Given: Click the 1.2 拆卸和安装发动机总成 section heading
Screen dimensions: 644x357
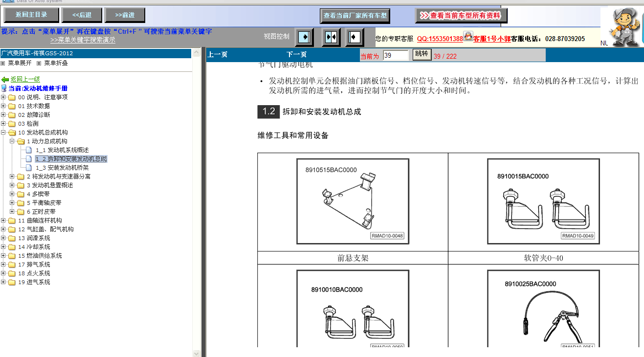Looking at the screenshot, I should coord(310,112).
